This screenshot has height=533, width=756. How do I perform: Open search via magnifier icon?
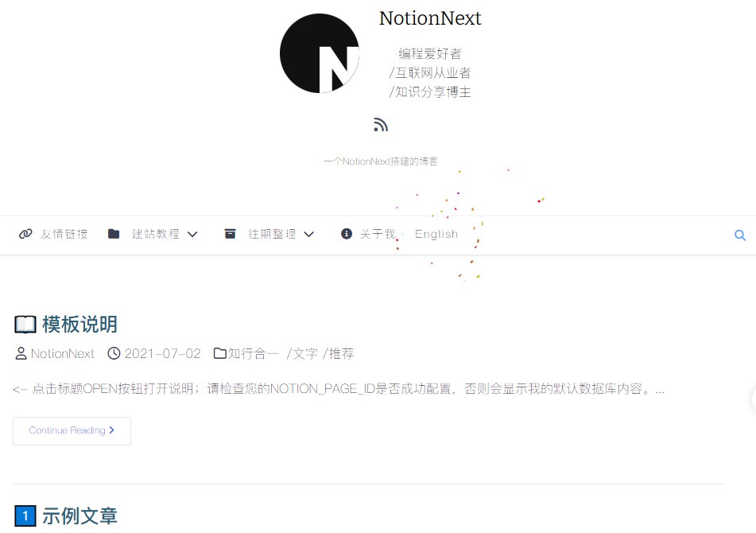[739, 235]
